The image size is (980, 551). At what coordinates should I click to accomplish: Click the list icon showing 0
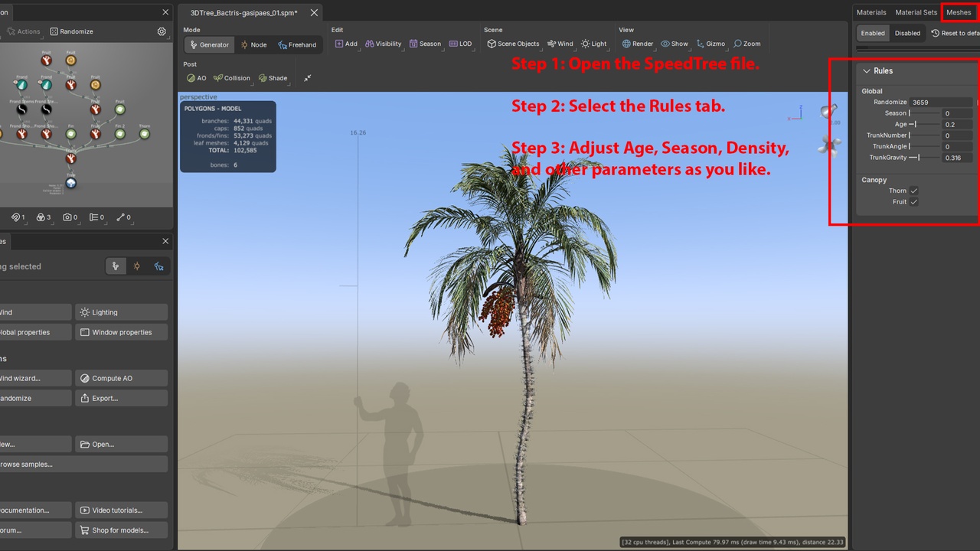96,217
